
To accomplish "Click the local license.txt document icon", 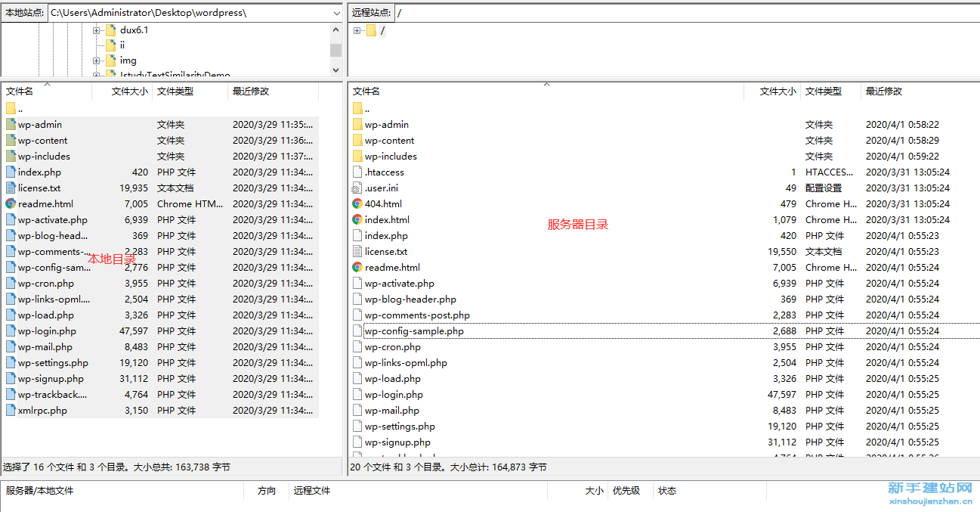I will pos(11,188).
